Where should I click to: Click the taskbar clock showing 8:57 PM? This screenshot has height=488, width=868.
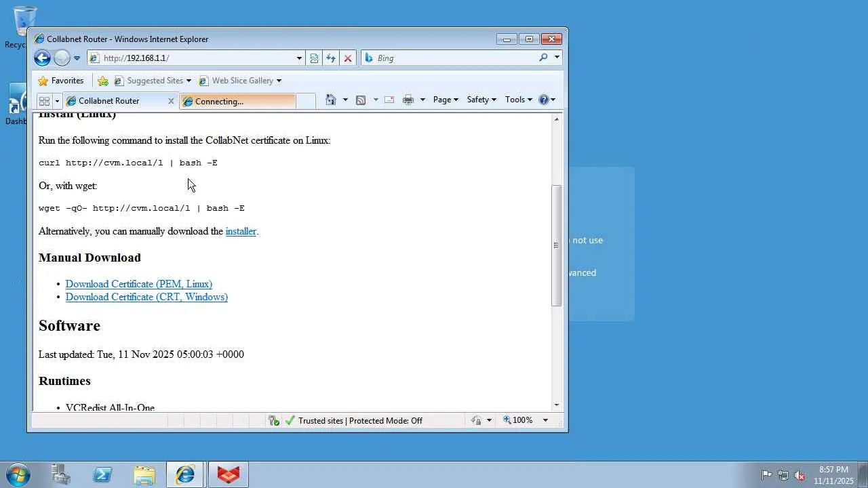833,475
